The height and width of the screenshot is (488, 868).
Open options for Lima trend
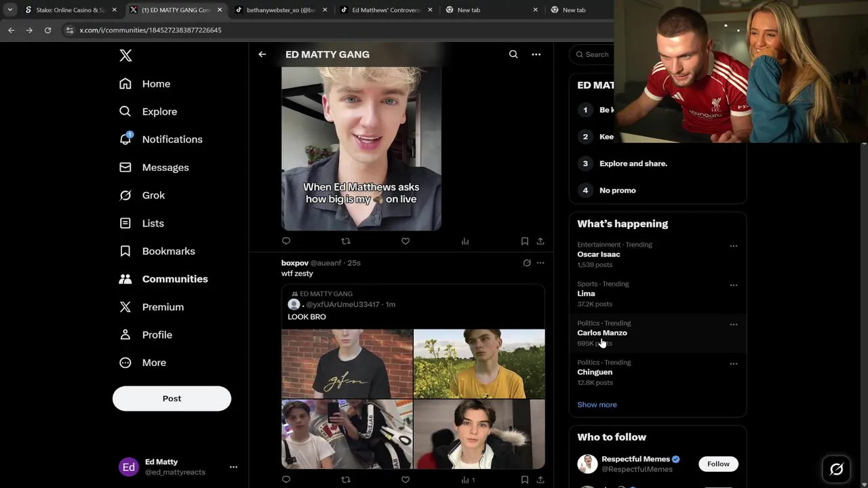pyautogui.click(x=733, y=285)
